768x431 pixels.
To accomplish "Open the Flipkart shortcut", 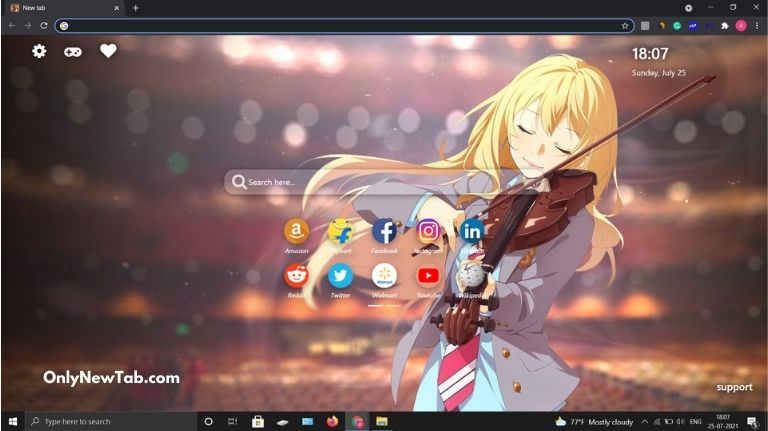I will pyautogui.click(x=340, y=231).
